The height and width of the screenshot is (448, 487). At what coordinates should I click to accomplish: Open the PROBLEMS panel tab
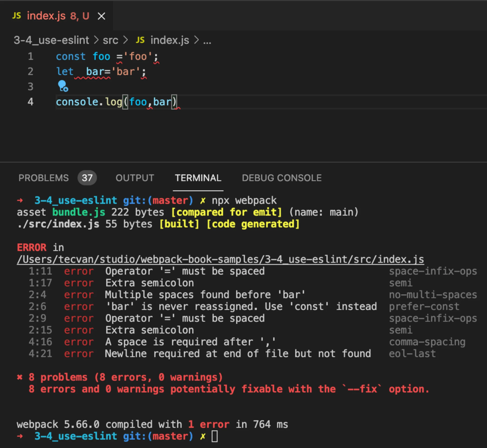pos(44,178)
